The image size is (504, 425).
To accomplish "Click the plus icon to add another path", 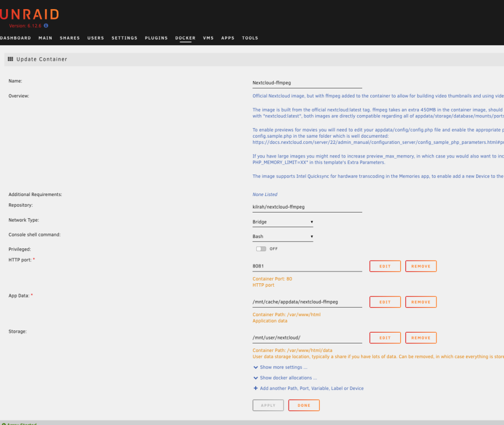I will tap(256, 388).
